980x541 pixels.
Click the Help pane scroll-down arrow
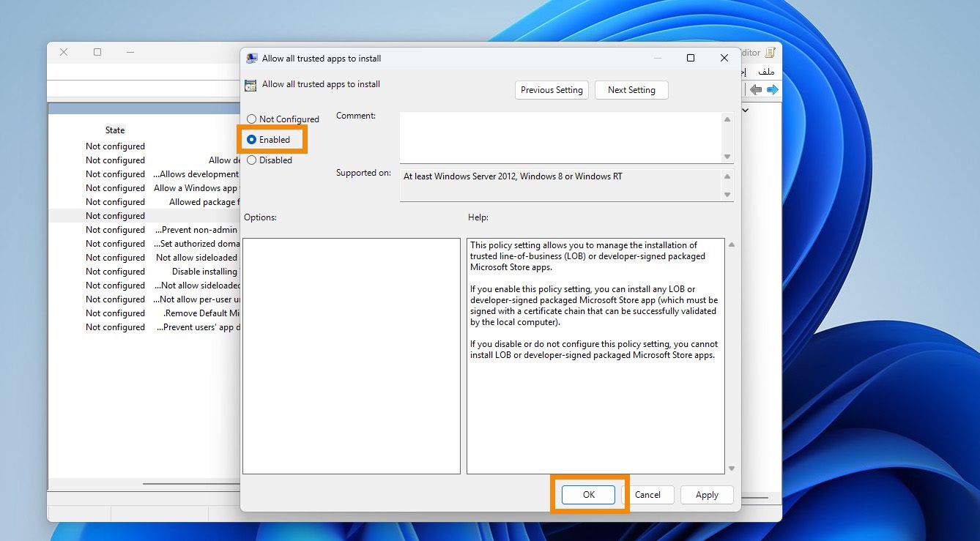coord(731,469)
